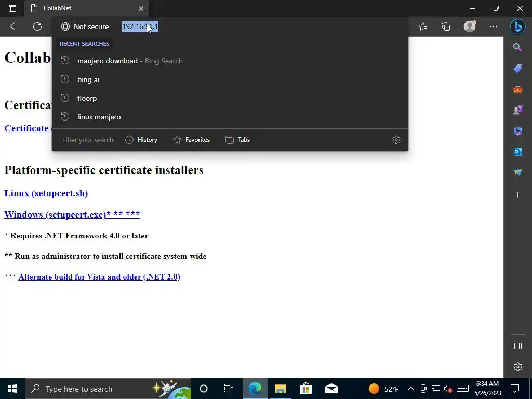Open Mail app on taskbar
This screenshot has width=532, height=399.
(331, 389)
